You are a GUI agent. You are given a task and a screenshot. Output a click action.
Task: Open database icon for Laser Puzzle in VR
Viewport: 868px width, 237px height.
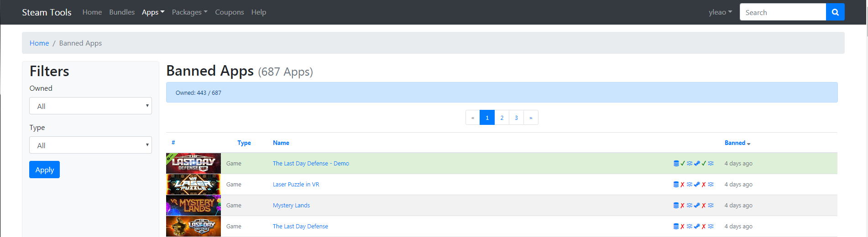676,184
